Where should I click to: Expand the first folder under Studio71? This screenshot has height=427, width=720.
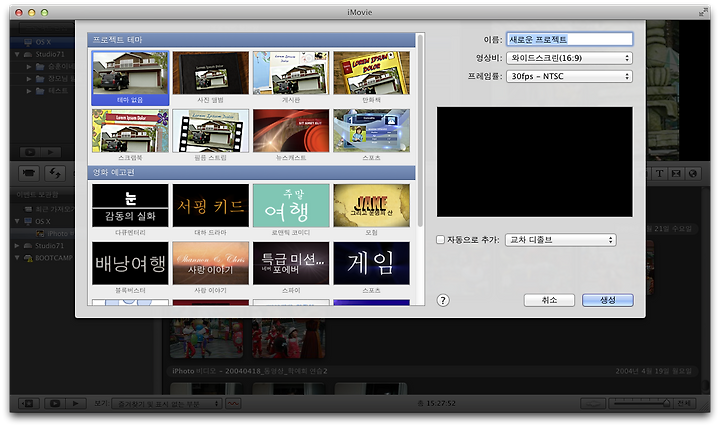click(x=28, y=67)
